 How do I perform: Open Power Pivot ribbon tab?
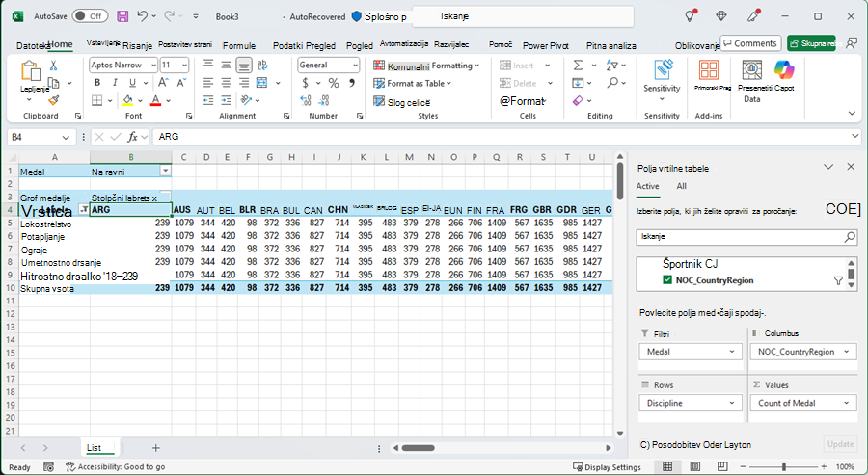click(x=546, y=46)
